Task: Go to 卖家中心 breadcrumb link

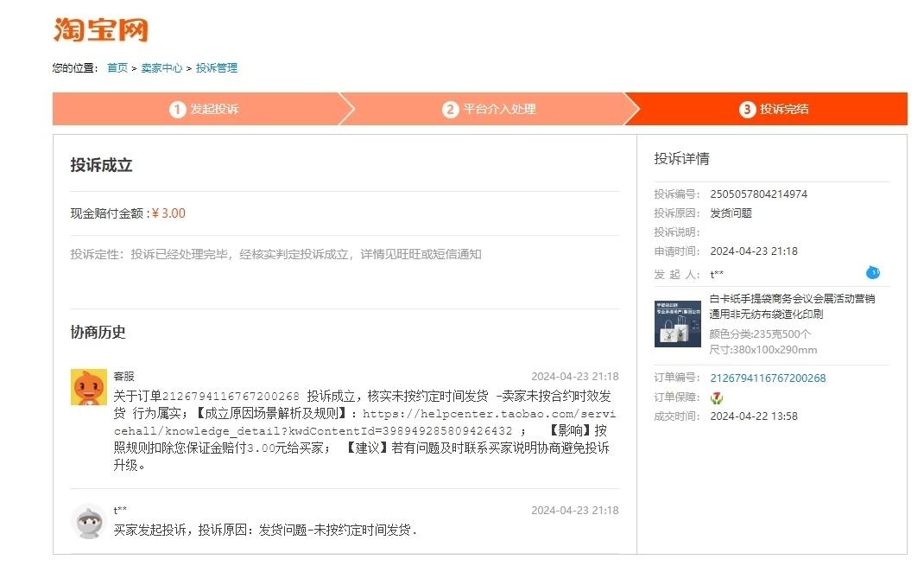Action: pyautogui.click(x=161, y=67)
